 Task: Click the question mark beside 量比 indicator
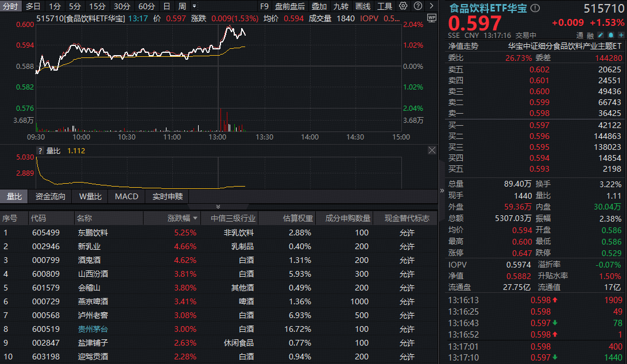pyautogui.click(x=40, y=151)
